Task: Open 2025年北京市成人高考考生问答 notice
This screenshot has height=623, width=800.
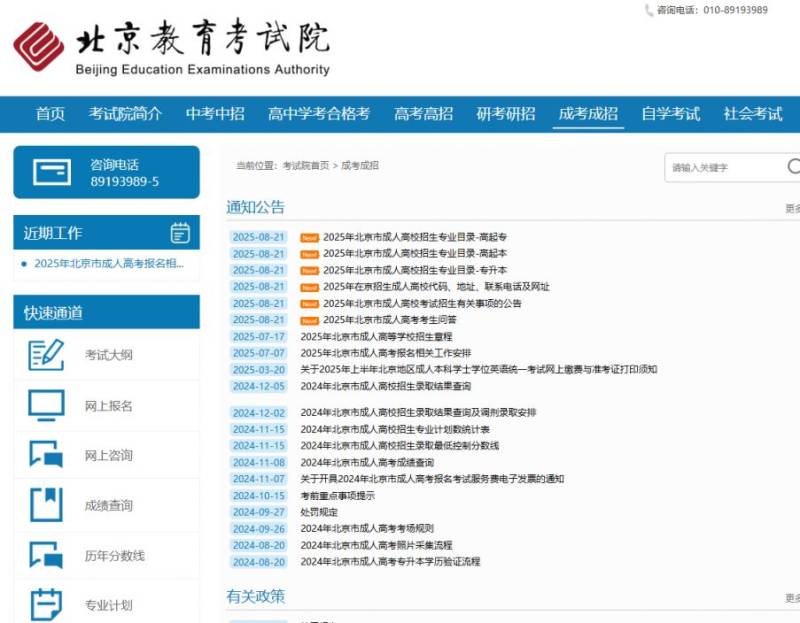Action: point(389,320)
